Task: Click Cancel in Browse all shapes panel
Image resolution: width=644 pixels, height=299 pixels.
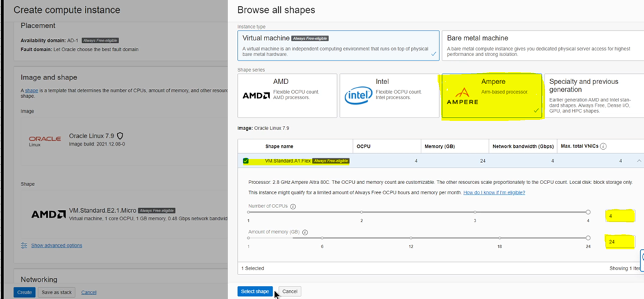Action: click(x=290, y=291)
